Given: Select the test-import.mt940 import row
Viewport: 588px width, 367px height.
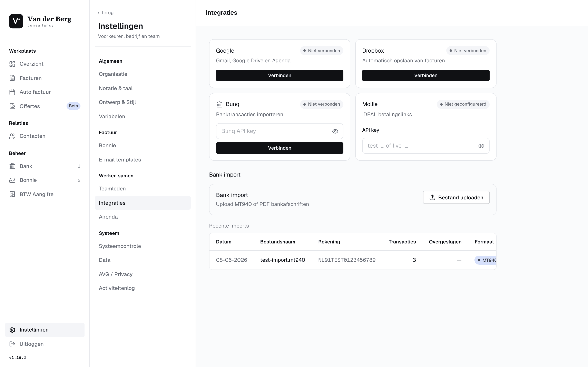Looking at the screenshot, I should coord(353,260).
